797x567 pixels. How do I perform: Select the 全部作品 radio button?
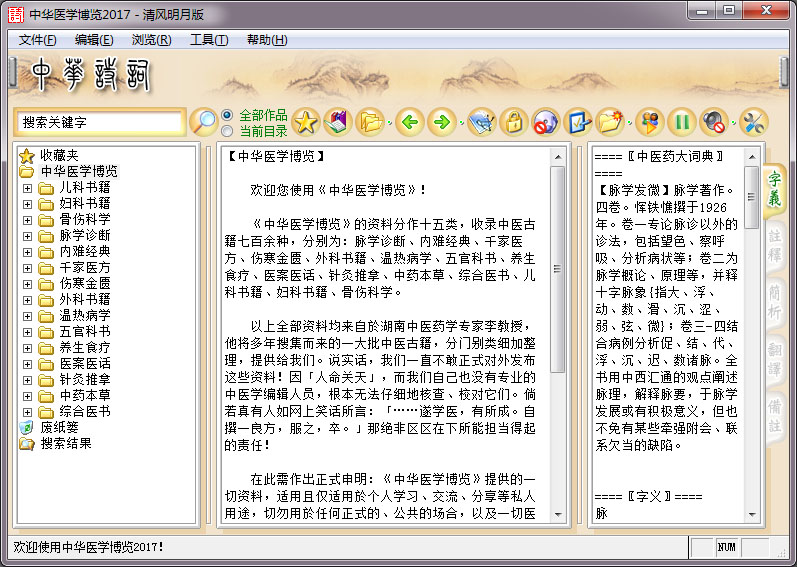coord(227,115)
